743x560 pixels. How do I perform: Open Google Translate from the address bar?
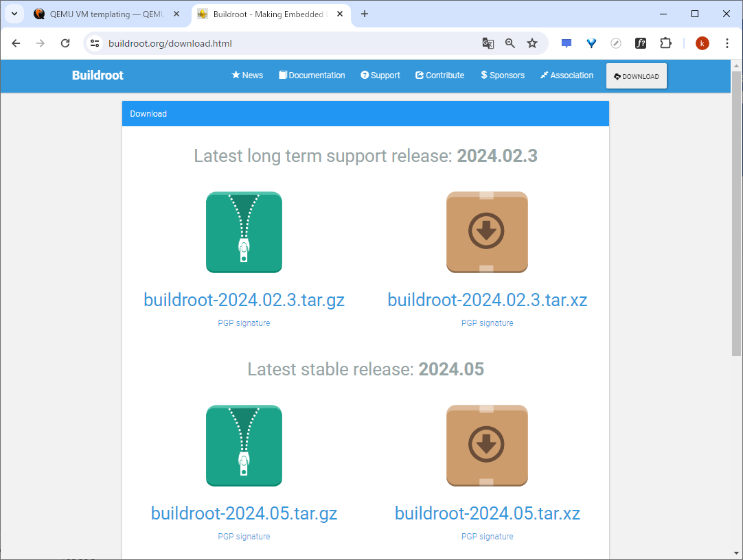488,43
